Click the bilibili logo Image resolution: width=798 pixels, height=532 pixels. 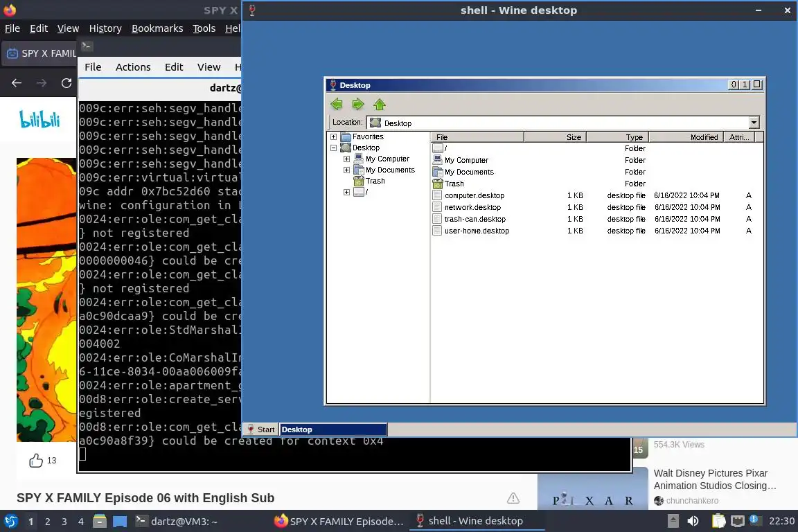(x=39, y=119)
